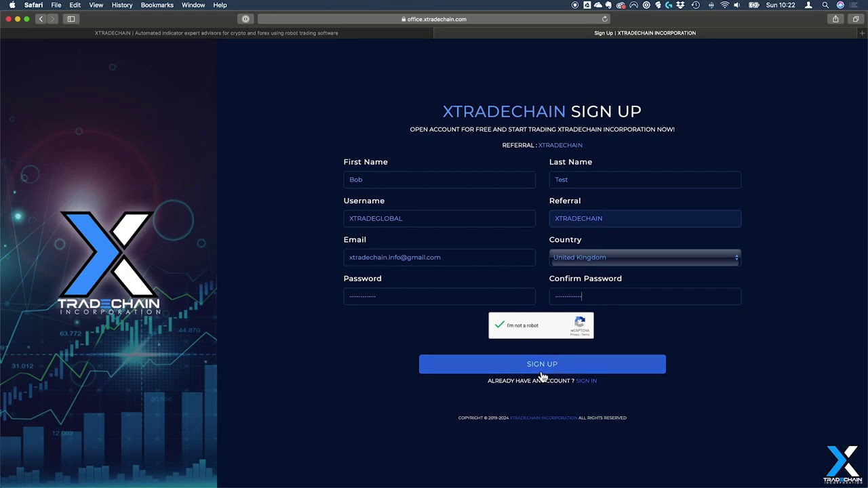
Task: Click the Last Name field containing Test
Action: tap(645, 180)
